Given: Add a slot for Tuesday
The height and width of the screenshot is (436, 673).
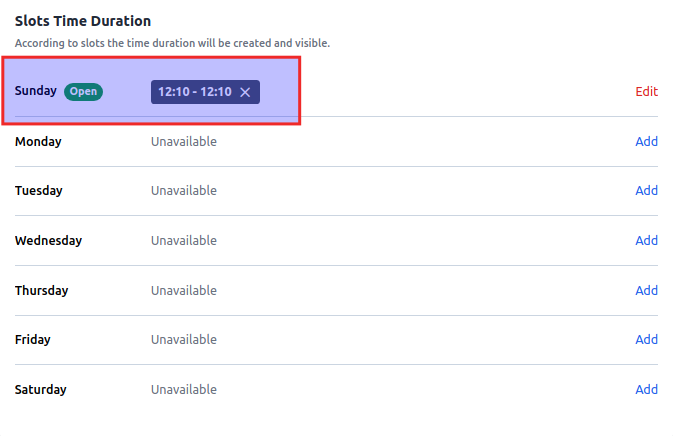Looking at the screenshot, I should 646,190.
